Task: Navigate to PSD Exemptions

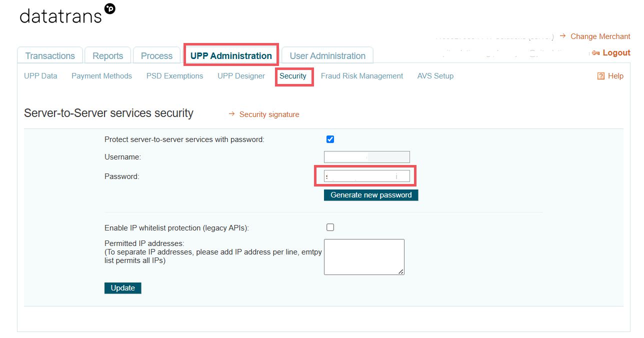Action: tap(174, 76)
